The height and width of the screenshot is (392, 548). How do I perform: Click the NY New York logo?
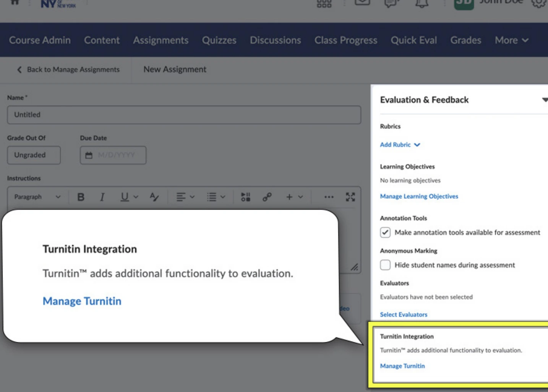58,4
